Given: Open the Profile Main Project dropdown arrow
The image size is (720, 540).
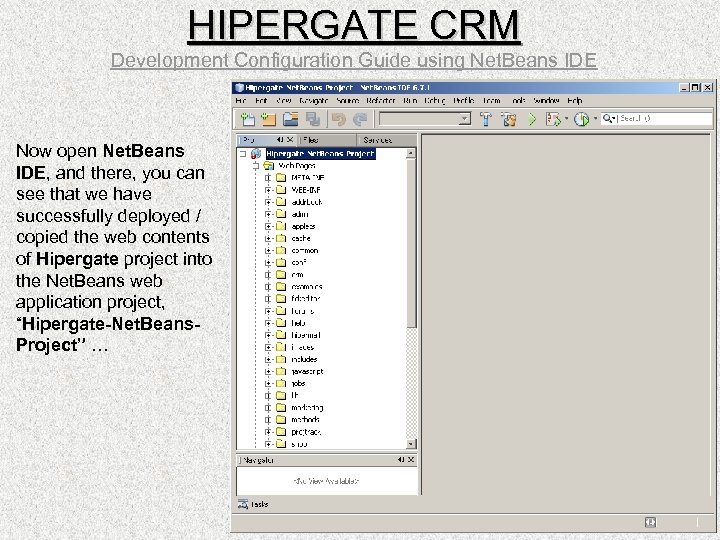Looking at the screenshot, I should (595, 119).
